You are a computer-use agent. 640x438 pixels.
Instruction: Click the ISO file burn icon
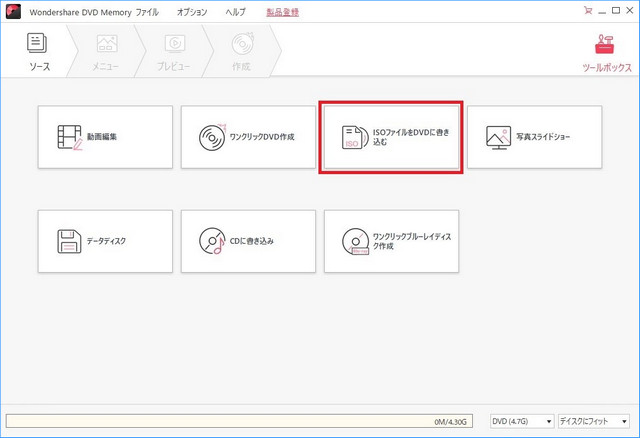pyautogui.click(x=355, y=137)
